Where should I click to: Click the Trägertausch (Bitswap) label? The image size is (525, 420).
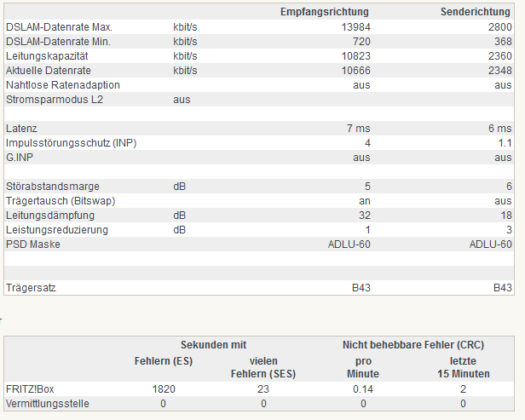point(61,201)
